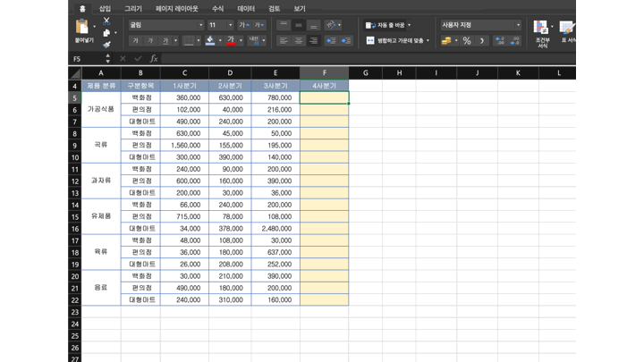Open the number format (사용자 지정) dropdown

coord(481,25)
